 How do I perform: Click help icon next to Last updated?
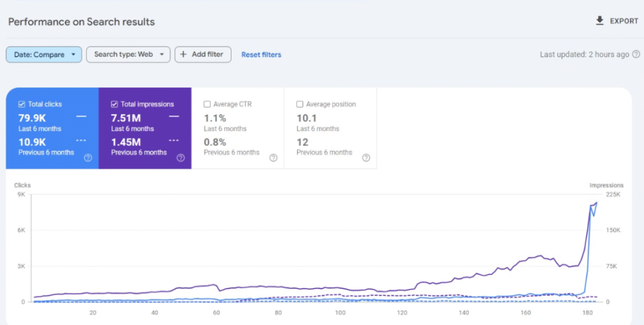(636, 54)
